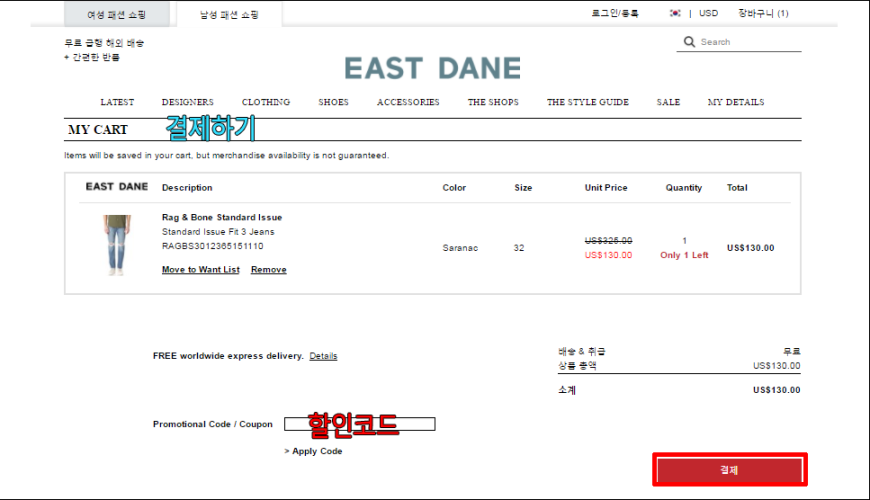Click the Only 1 Left notice
The height and width of the screenshot is (500, 870).
[684, 255]
